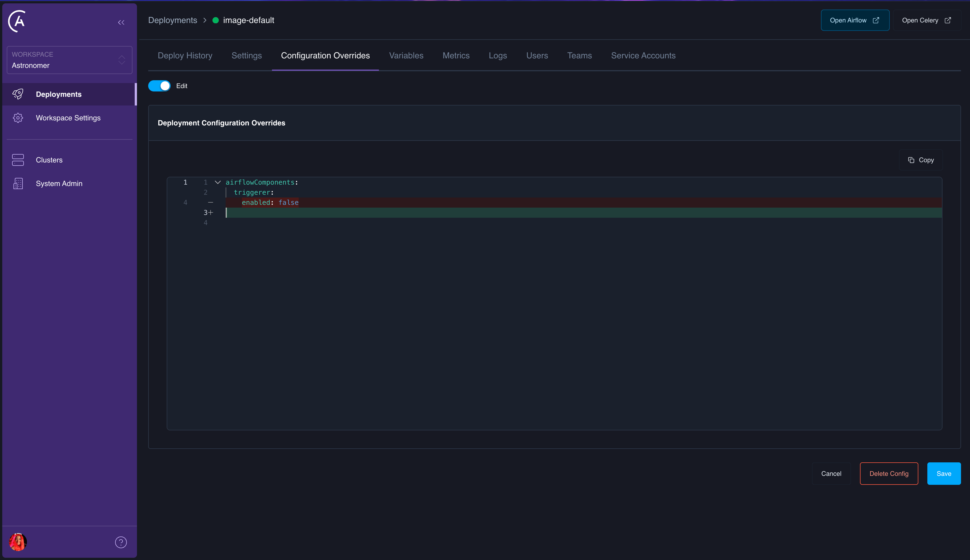Image resolution: width=970 pixels, height=560 pixels.
Task: Open the help question mark icon
Action: tap(121, 542)
